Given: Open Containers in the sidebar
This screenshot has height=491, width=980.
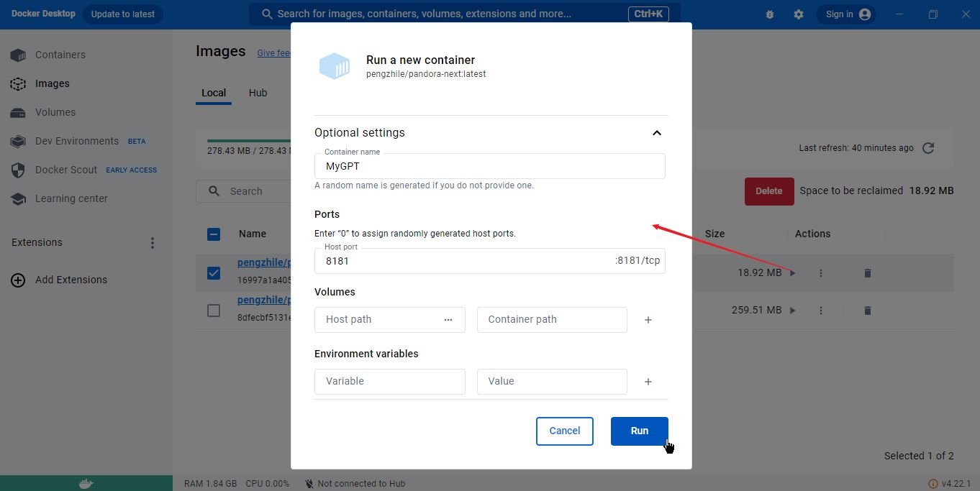Looking at the screenshot, I should (x=60, y=55).
